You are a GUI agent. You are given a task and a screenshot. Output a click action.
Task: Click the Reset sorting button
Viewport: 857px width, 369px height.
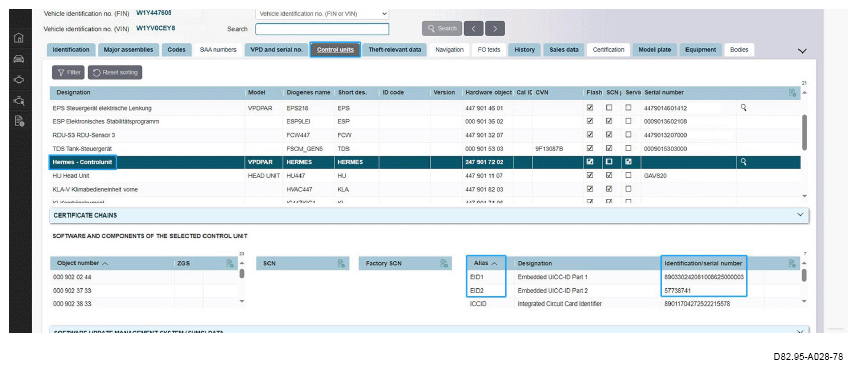(x=115, y=72)
